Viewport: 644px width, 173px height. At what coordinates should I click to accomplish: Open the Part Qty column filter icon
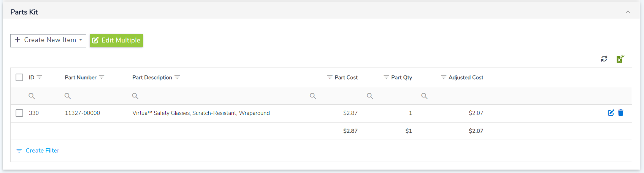click(386, 77)
